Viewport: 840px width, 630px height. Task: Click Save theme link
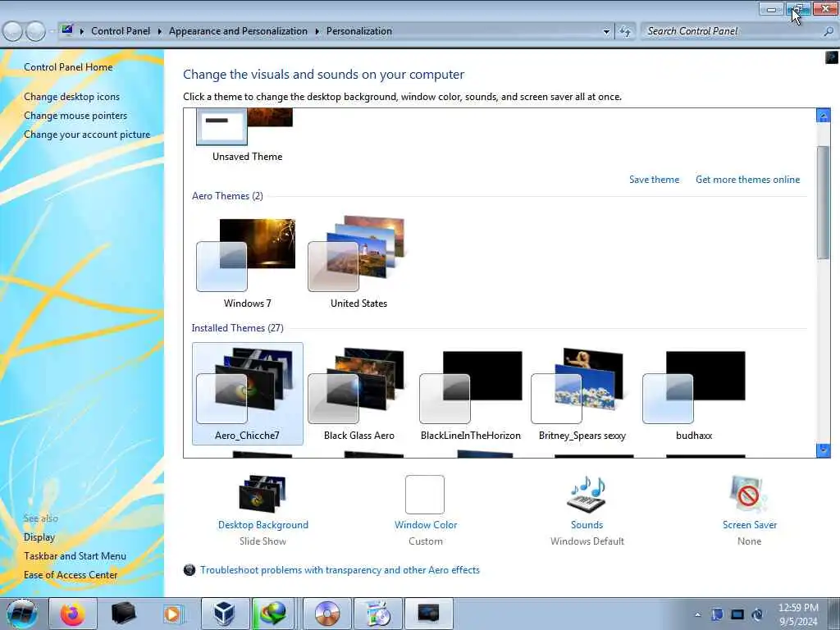point(654,180)
